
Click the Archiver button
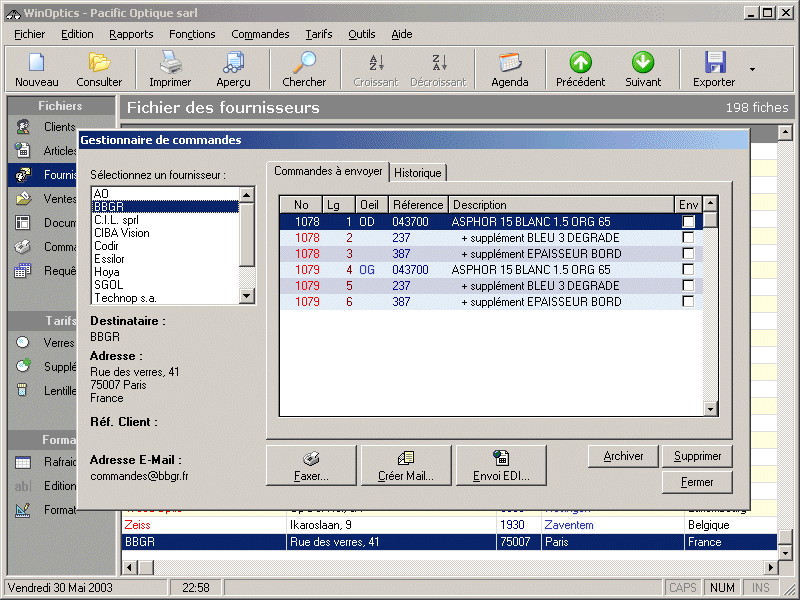coord(623,456)
